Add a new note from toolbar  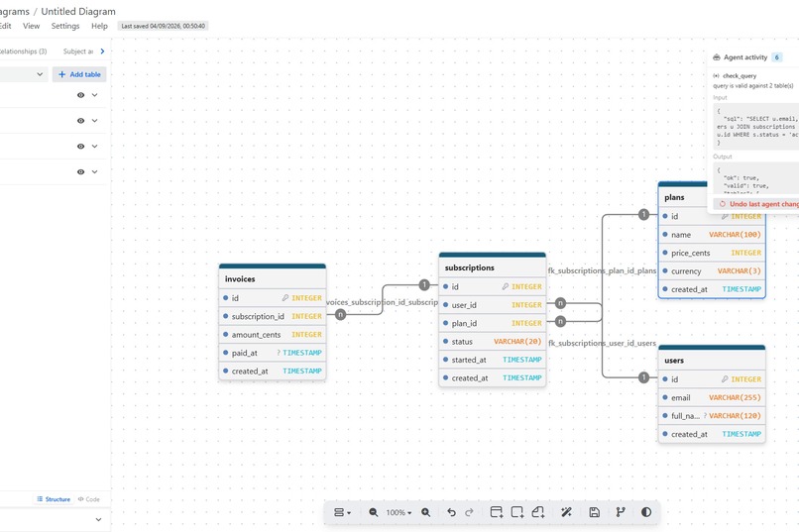click(538, 512)
